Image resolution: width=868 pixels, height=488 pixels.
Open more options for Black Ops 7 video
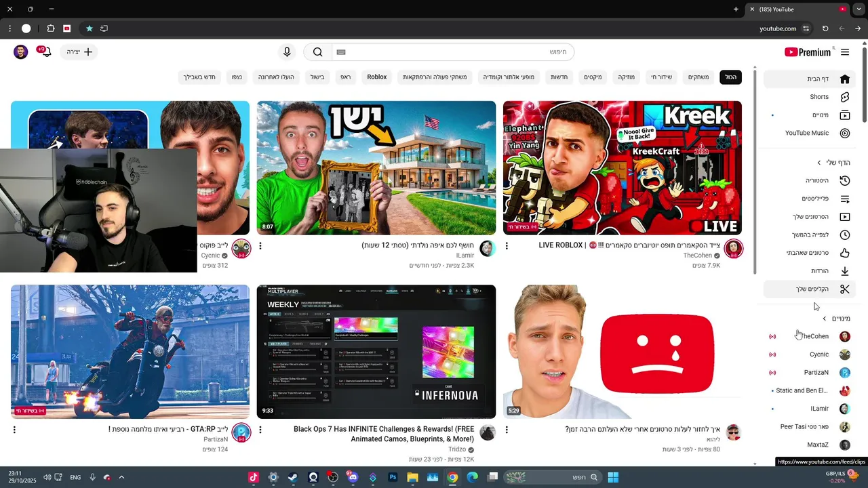260,430
